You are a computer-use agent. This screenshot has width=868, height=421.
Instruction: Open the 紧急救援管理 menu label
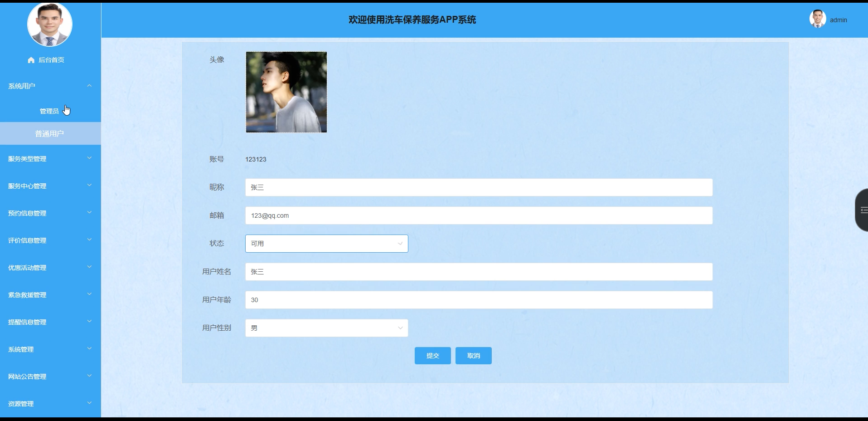click(27, 295)
